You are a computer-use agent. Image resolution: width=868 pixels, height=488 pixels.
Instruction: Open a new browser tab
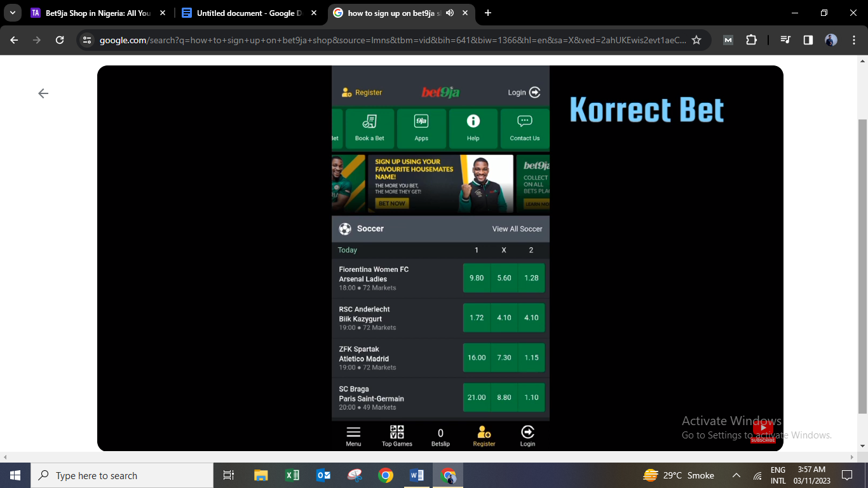pos(488,13)
